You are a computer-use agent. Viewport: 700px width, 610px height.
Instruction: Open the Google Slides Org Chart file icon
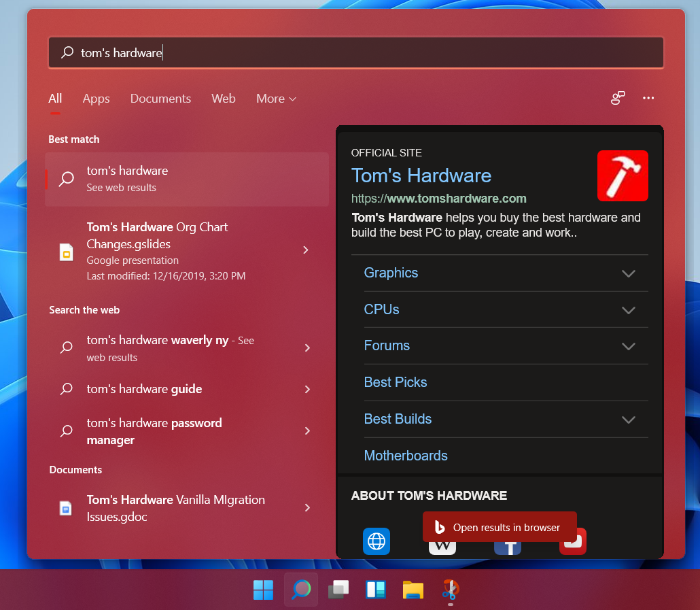(66, 251)
